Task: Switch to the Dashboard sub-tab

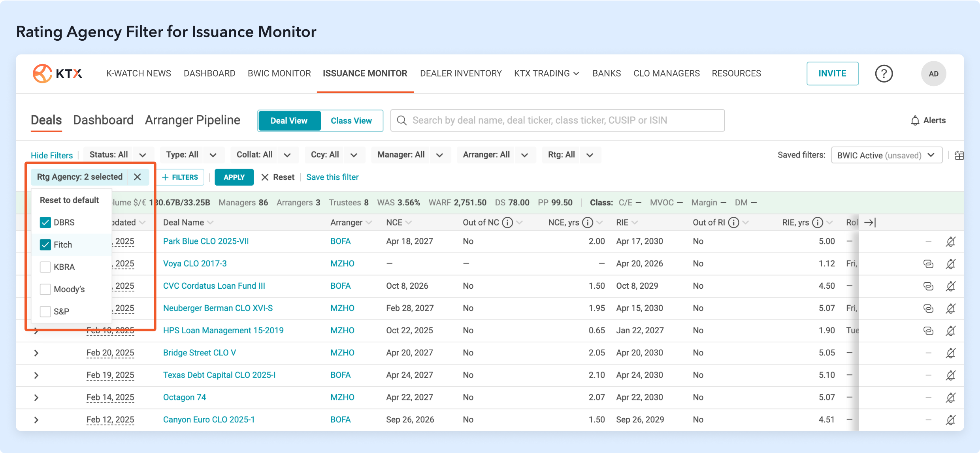Action: tap(104, 120)
